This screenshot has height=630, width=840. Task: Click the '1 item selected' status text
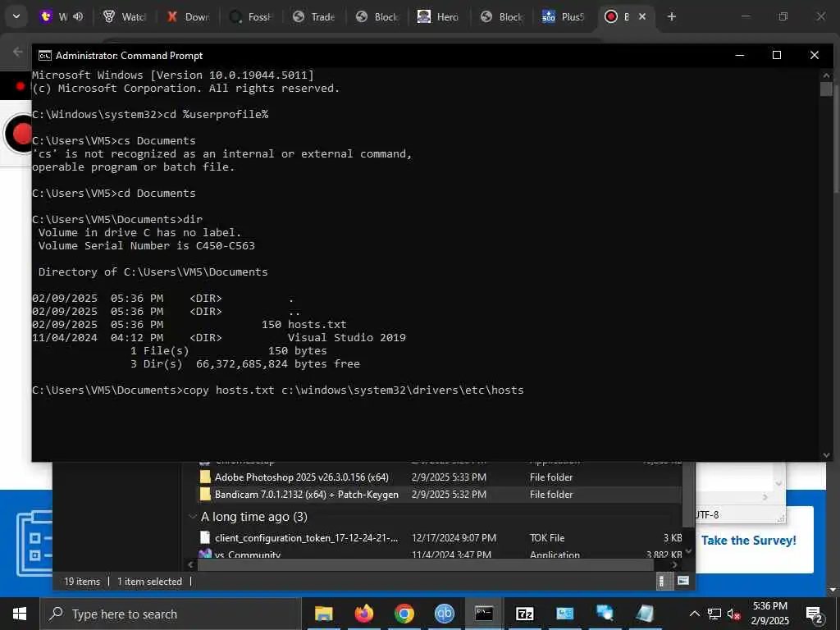click(x=149, y=582)
